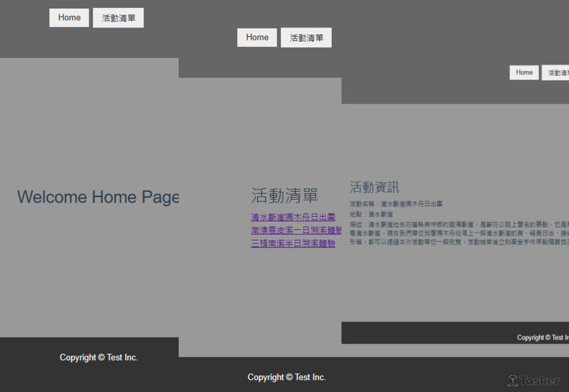Click Copyright text in leftmost page footer

[98, 357]
